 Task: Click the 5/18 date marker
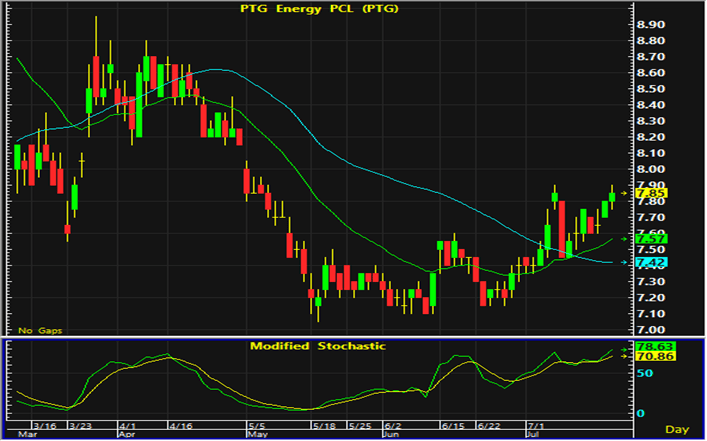(324, 426)
